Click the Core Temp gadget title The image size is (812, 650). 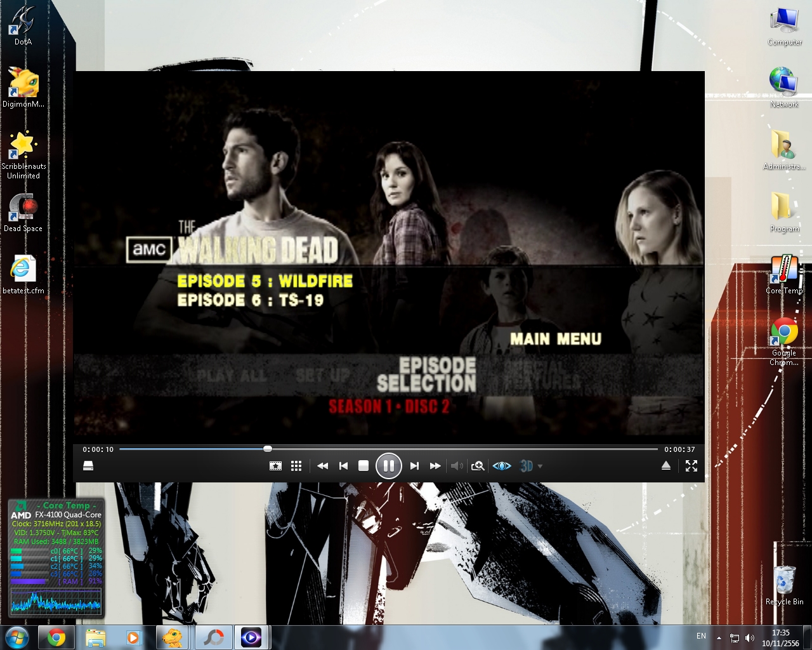point(67,505)
